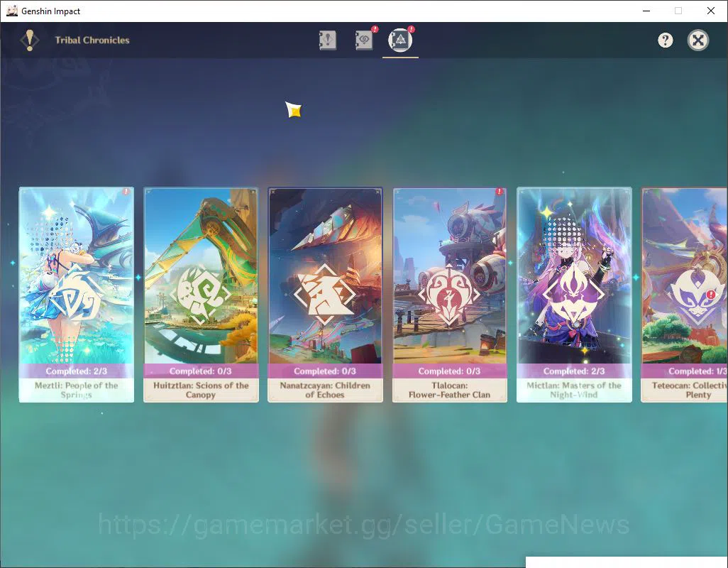Minimize the Genshin Impact window
This screenshot has height=568, width=728.
(646, 11)
